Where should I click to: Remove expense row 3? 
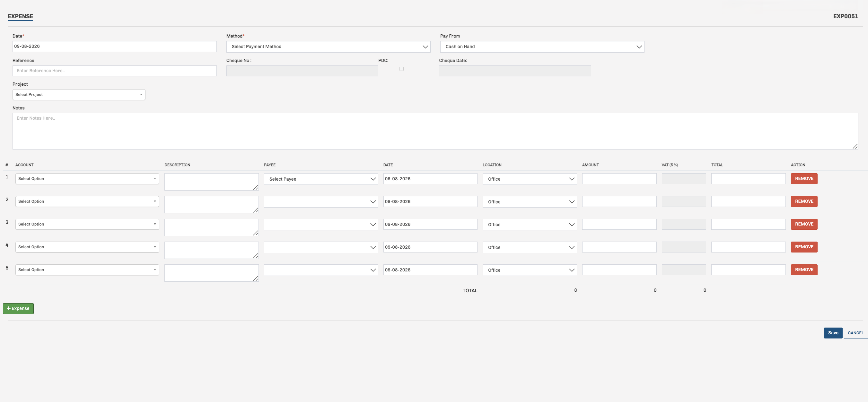[804, 224]
